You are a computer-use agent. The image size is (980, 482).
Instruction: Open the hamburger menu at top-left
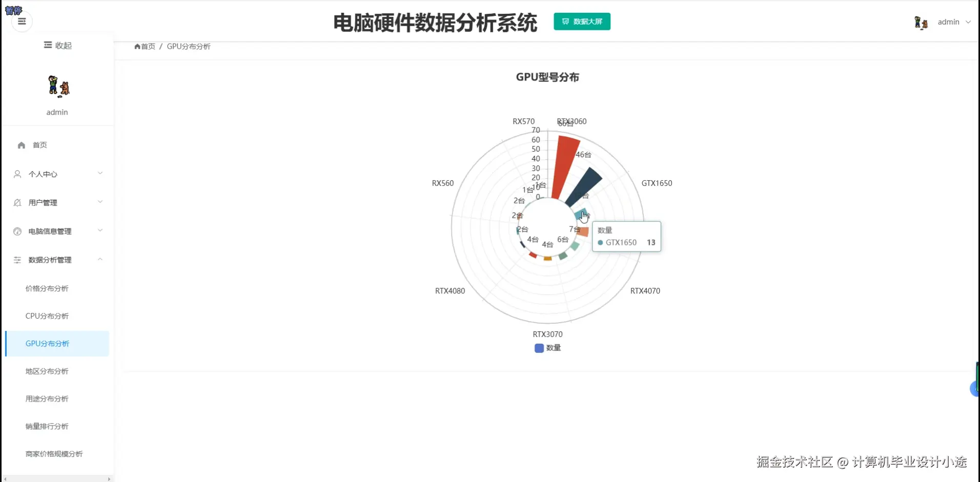coord(22,22)
